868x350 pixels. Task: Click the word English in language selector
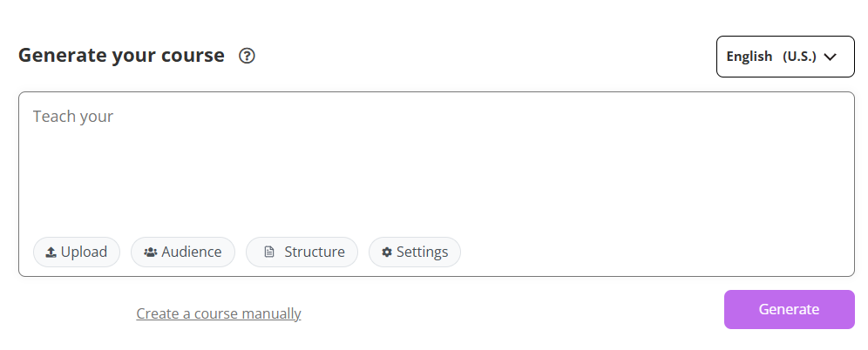pyautogui.click(x=749, y=57)
